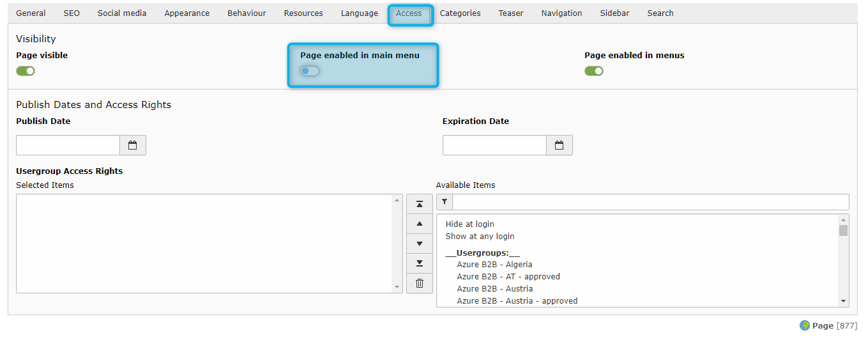The image size is (868, 342).
Task: Enable Page enabled in main menu switch
Action: [310, 71]
